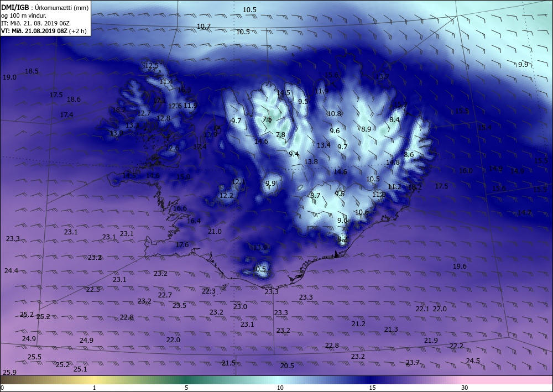Click the value 17.1 on the map
Image resolution: width=553 pixels, height=392 pixels.
pos(159,101)
